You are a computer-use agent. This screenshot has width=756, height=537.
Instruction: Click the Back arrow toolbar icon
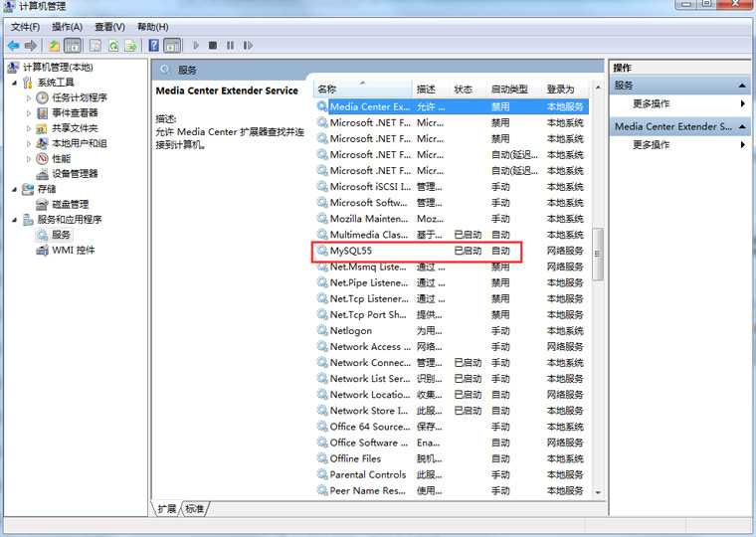(x=14, y=46)
